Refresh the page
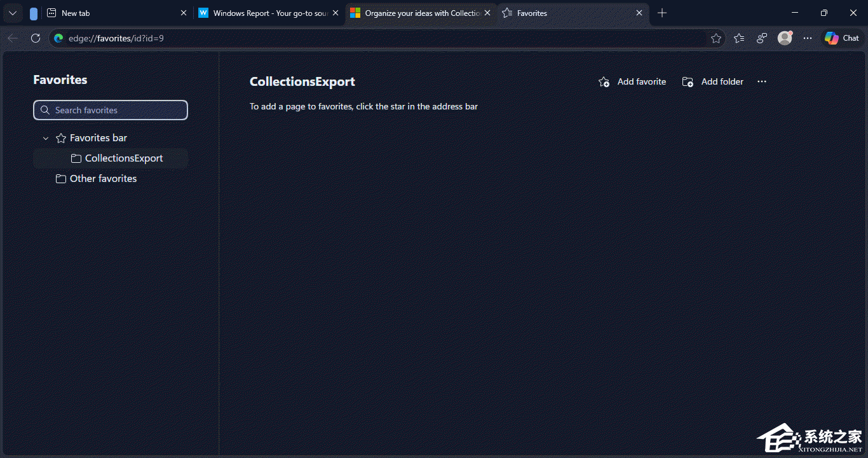This screenshot has width=868, height=458. coord(36,38)
